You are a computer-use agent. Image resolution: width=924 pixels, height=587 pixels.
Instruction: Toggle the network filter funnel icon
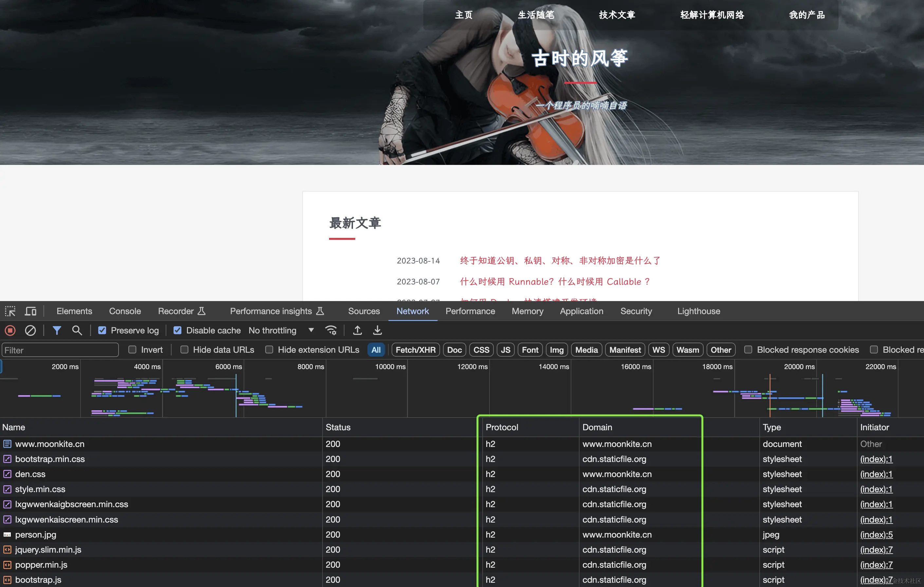(57, 330)
